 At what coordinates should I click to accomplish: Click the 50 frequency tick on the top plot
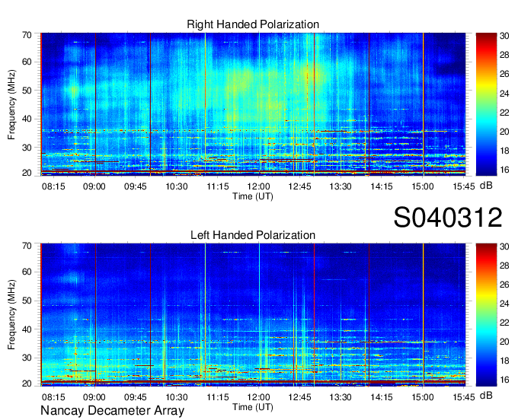click(27, 91)
